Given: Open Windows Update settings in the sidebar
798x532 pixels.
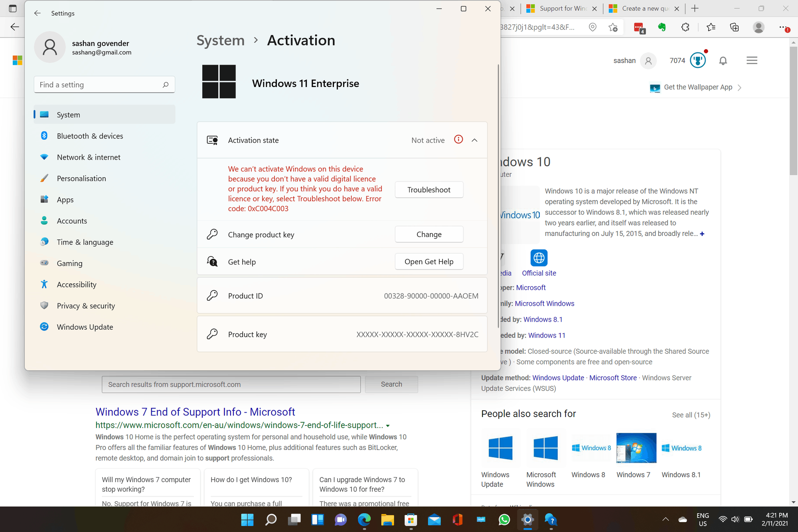Looking at the screenshot, I should point(85,326).
